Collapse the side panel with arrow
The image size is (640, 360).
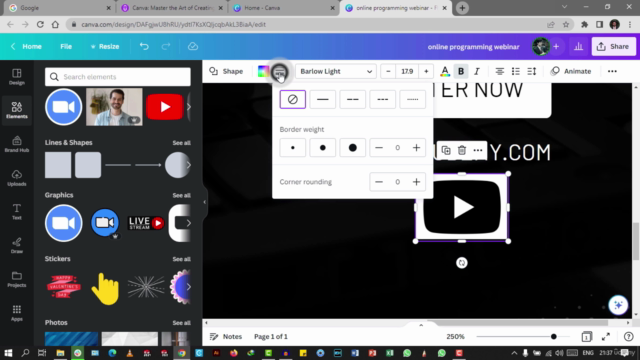pos(204,202)
